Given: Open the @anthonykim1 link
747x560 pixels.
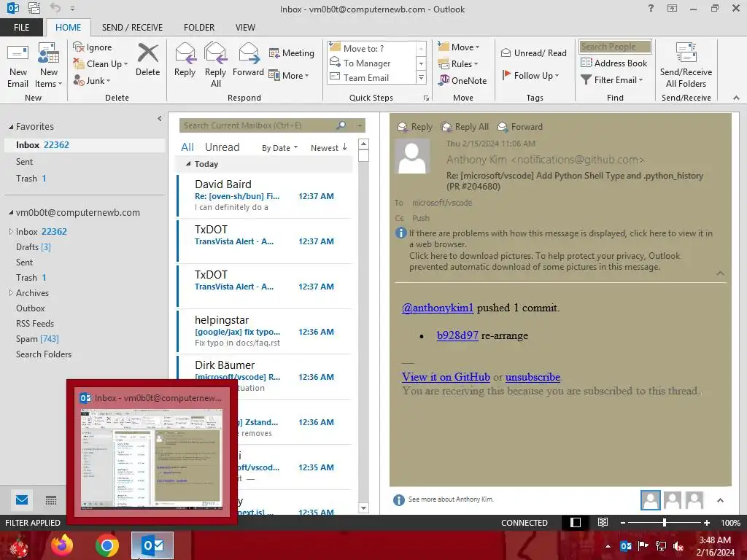Looking at the screenshot, I should [x=438, y=308].
